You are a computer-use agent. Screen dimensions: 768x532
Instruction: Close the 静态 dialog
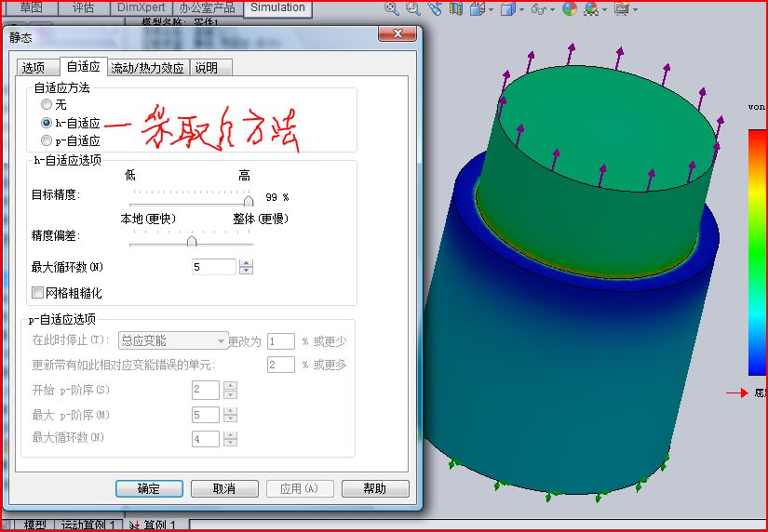(397, 33)
